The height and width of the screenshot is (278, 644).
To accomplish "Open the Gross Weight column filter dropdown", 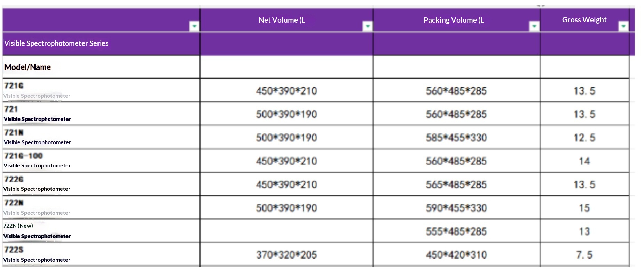I will [623, 26].
